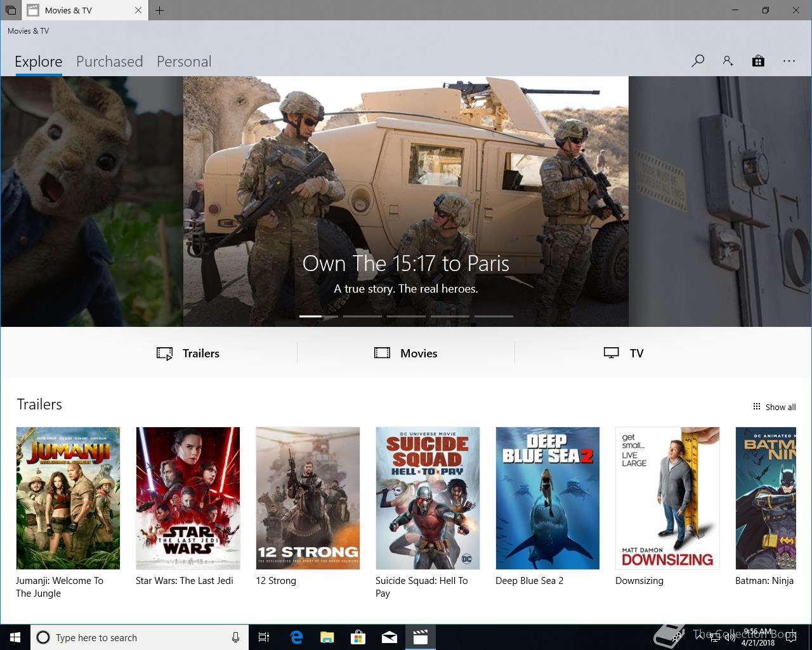Click Show all for Trailers
Viewport: 812px width, 650px height.
(774, 407)
